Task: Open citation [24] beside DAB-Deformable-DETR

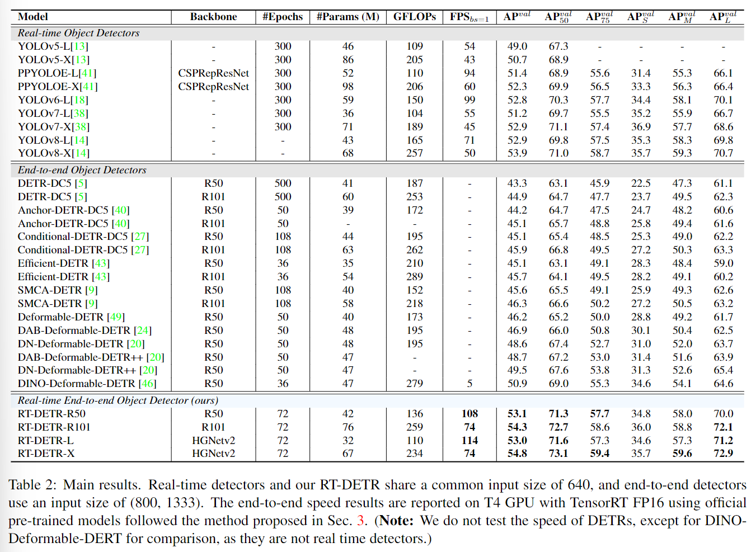Action: click(143, 331)
